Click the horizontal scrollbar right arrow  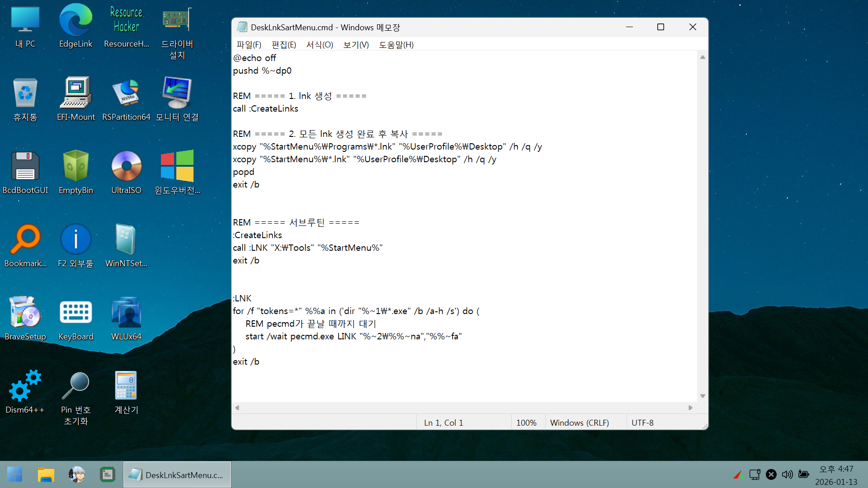690,408
